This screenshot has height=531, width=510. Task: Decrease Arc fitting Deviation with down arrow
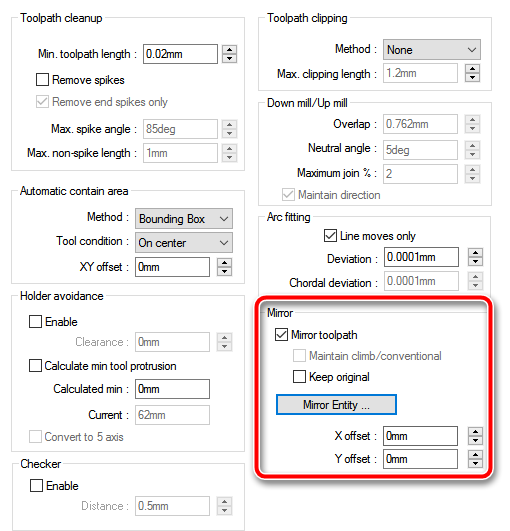tap(475, 261)
